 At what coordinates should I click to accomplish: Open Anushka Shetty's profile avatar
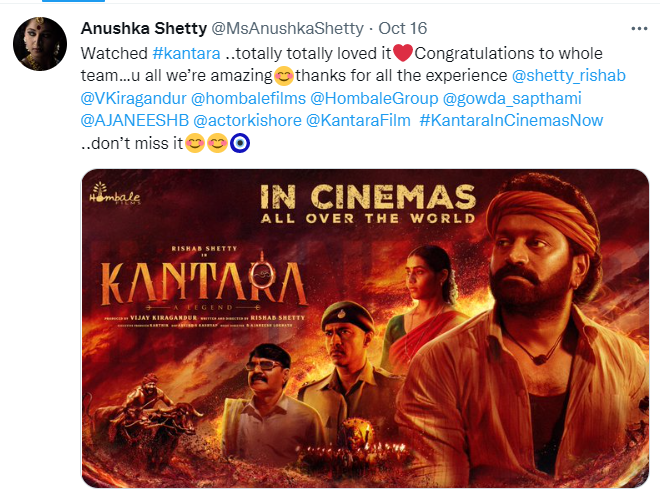coord(40,44)
